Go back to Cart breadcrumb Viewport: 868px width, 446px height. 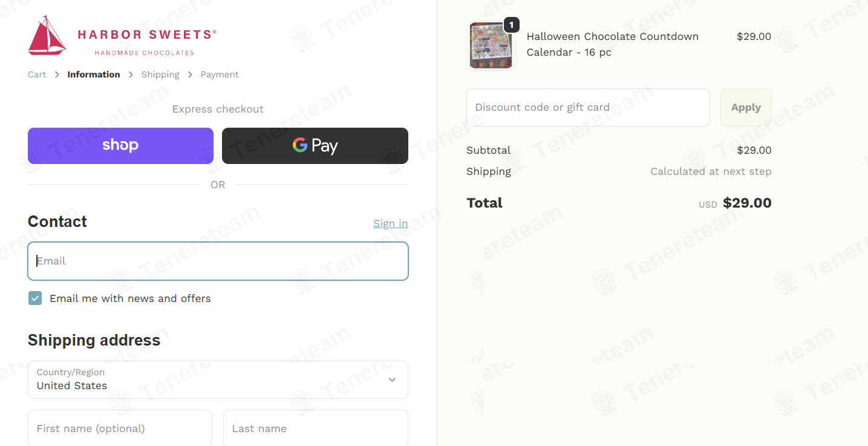click(x=37, y=74)
